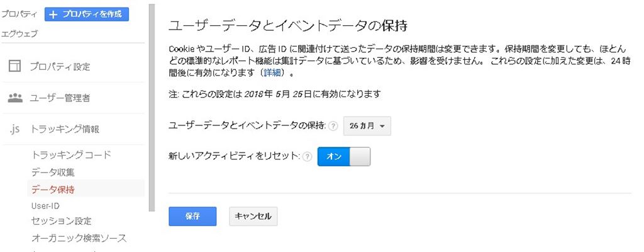
Task: Click help icon beside data retention label
Action: pyautogui.click(x=333, y=127)
